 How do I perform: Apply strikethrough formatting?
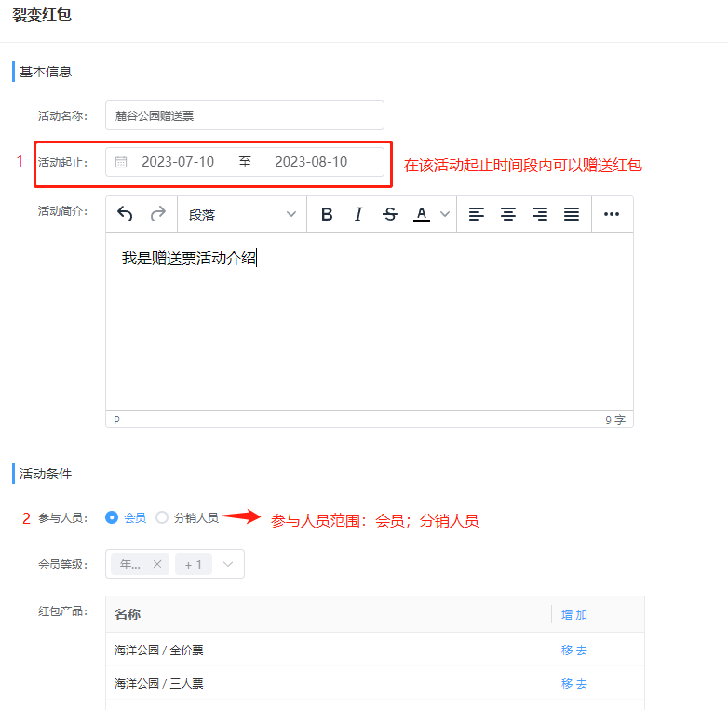point(390,214)
